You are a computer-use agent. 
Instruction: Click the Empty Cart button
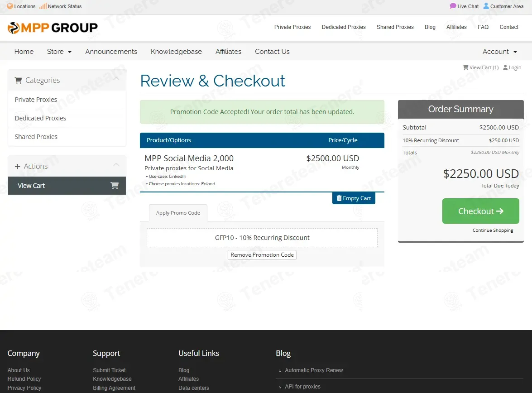point(354,198)
